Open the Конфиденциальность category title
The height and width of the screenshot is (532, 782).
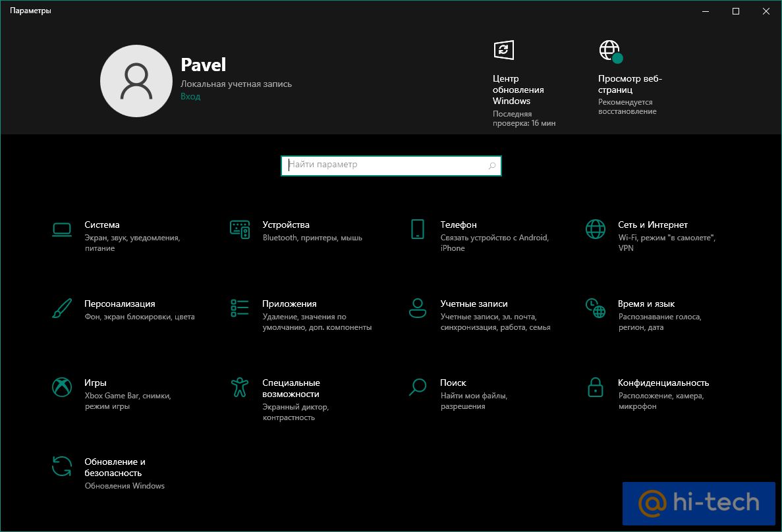point(663,383)
